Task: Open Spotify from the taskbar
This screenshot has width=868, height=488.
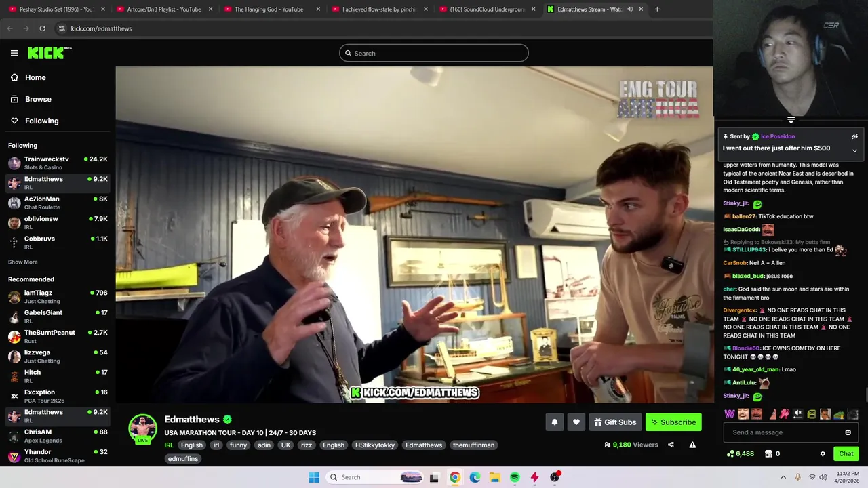Action: point(515,477)
